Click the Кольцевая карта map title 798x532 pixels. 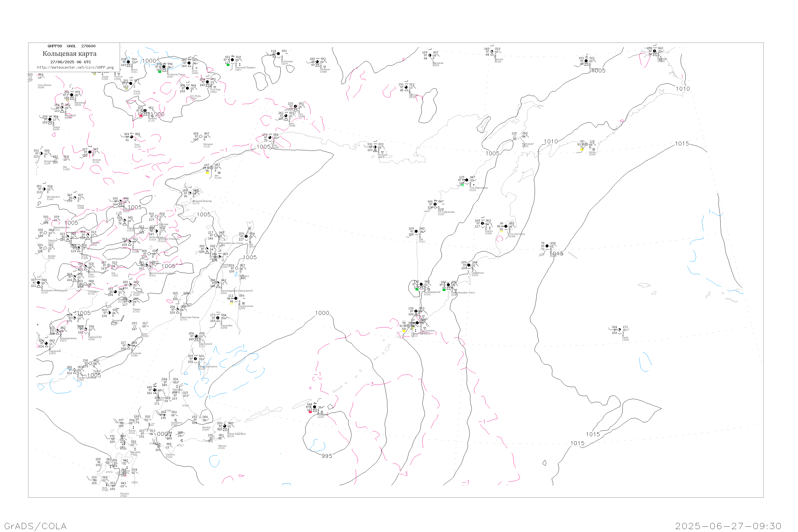click(x=69, y=54)
